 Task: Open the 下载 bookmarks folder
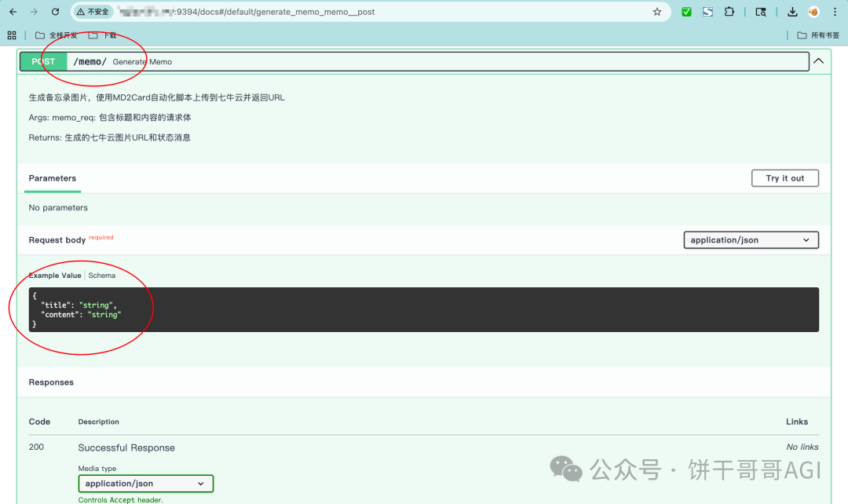click(x=103, y=35)
